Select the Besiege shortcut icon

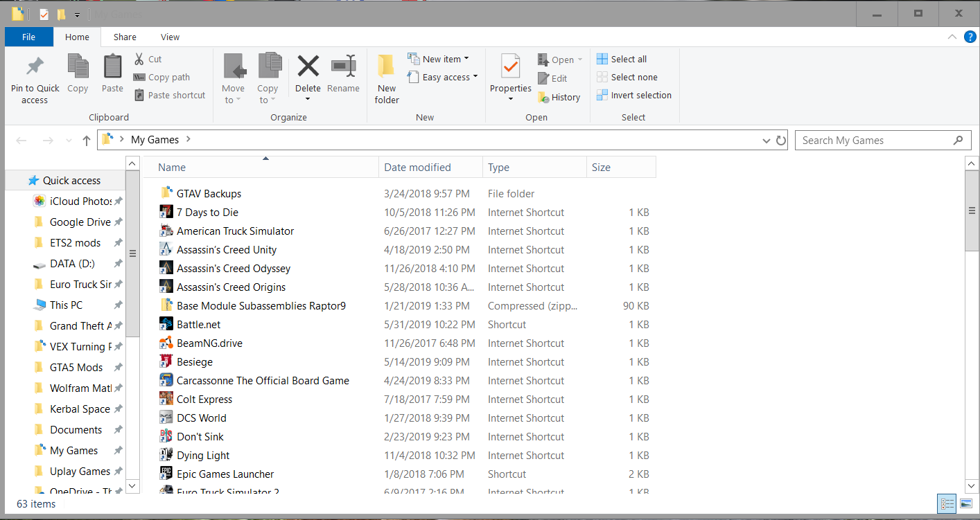click(166, 361)
